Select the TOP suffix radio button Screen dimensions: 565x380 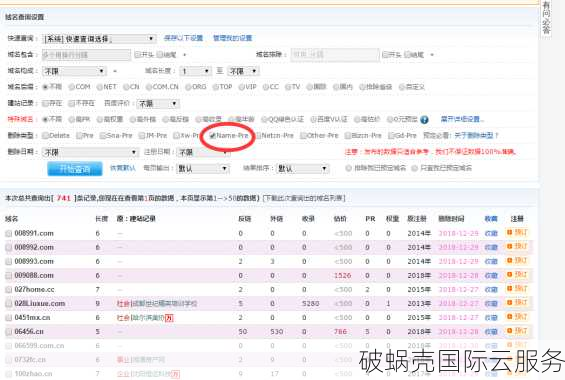pos(215,87)
